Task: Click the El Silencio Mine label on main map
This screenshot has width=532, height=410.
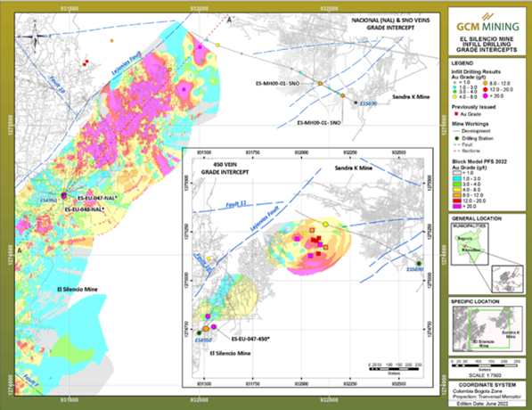Action: pyautogui.click(x=78, y=289)
